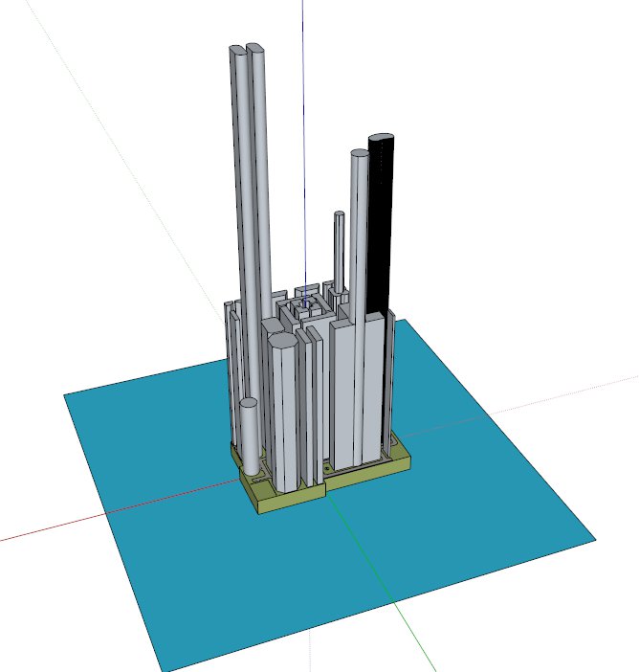Click the olive-green base plate
Viewport: 639px width, 672px height.
click(291, 501)
